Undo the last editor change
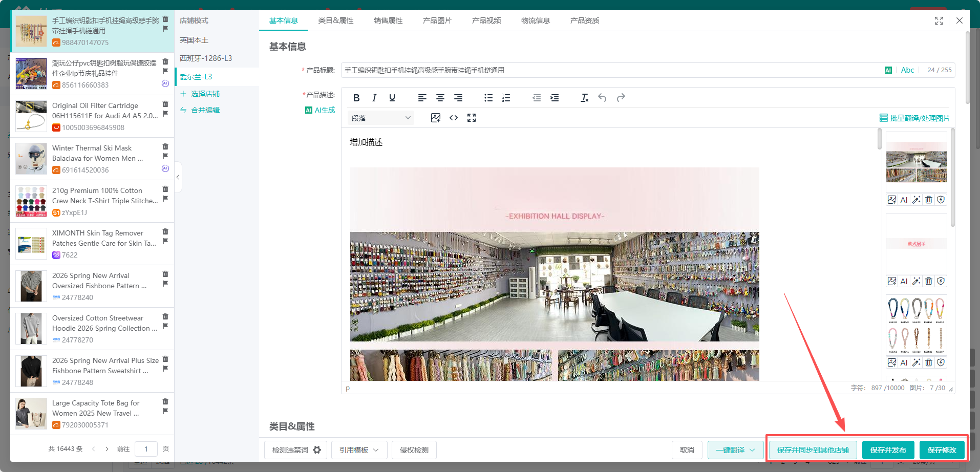The width and height of the screenshot is (980, 472). pos(603,98)
